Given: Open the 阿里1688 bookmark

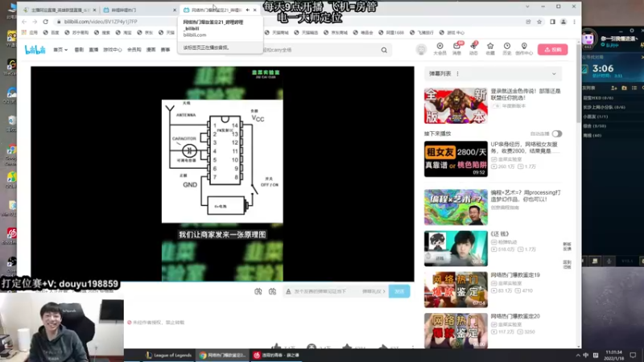Looking at the screenshot, I should coord(391,32).
